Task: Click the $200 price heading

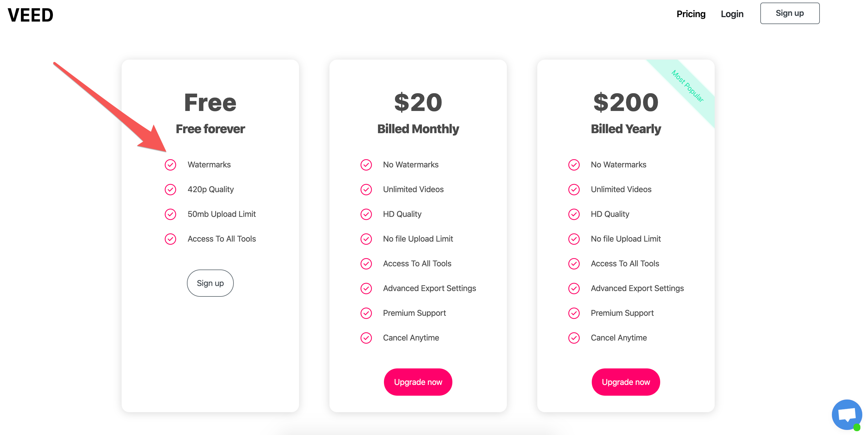Action: pyautogui.click(x=626, y=102)
